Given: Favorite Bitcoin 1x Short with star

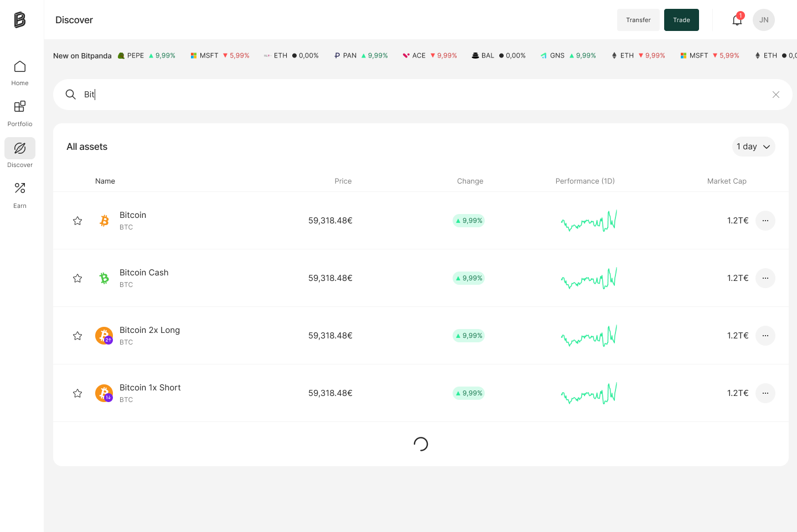Looking at the screenshot, I should pyautogui.click(x=77, y=393).
